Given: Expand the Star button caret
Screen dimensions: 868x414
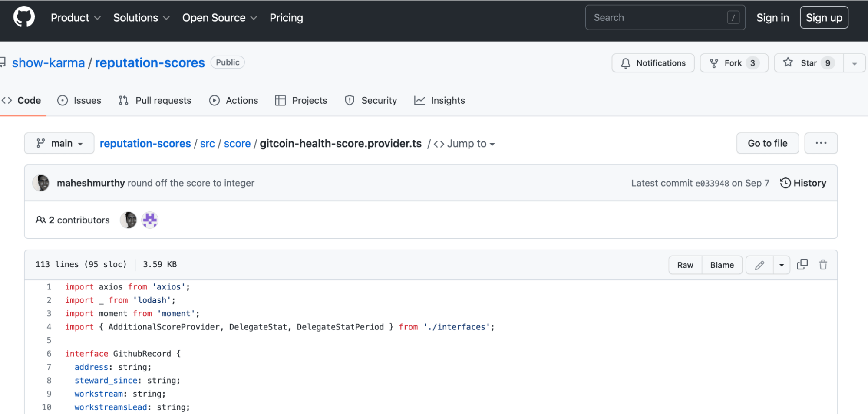Looking at the screenshot, I should (854, 63).
